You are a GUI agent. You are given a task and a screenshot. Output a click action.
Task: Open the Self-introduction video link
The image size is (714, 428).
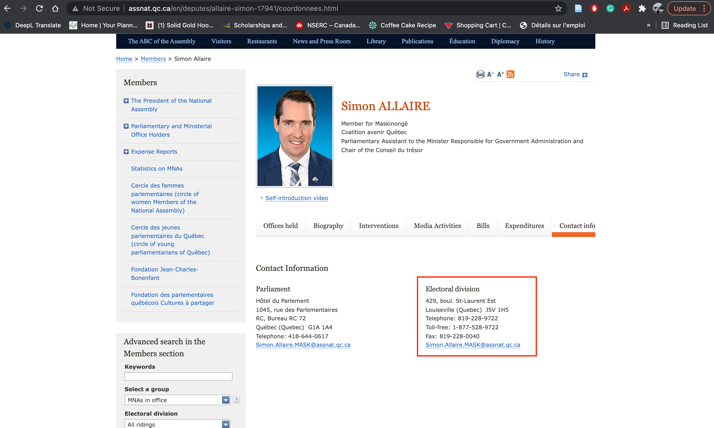[x=296, y=198]
